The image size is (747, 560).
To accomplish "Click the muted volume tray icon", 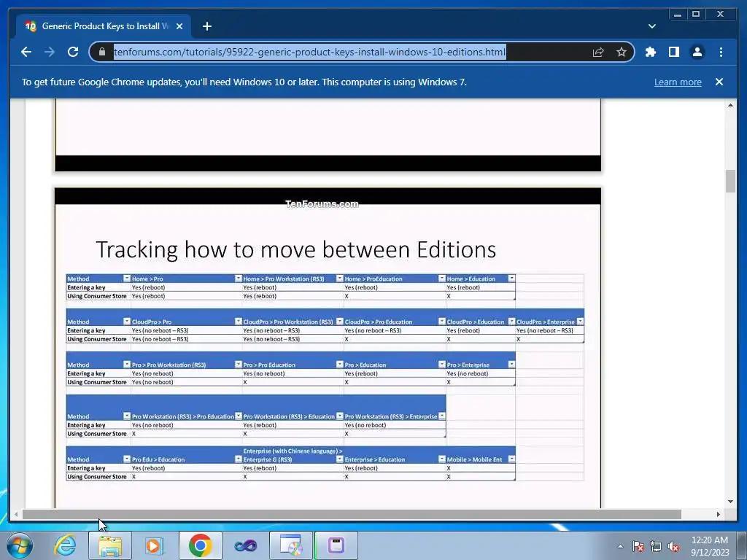I will tap(673, 546).
